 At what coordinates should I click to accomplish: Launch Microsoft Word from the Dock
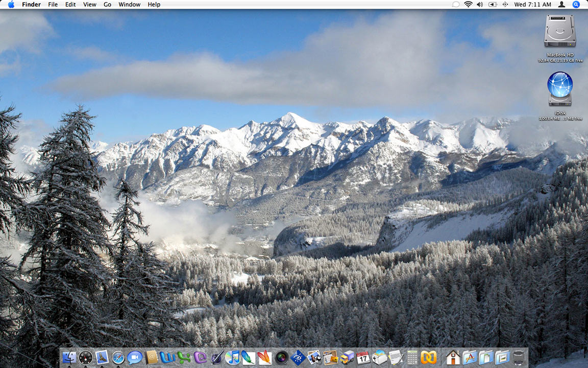click(x=167, y=357)
